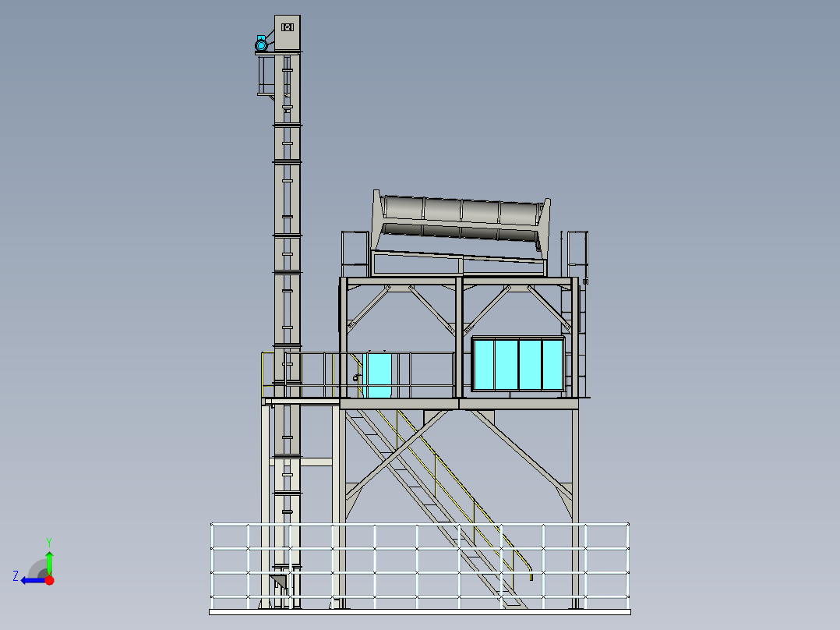This screenshot has height=630, width=840.
Task: Select the base plate slab under the structure
Action: (x=420, y=612)
